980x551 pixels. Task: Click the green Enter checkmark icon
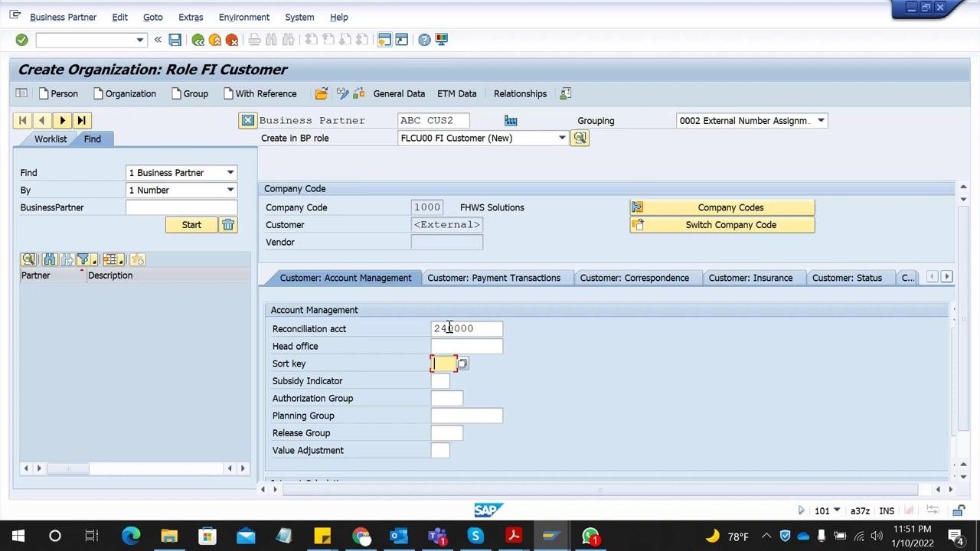click(x=21, y=40)
